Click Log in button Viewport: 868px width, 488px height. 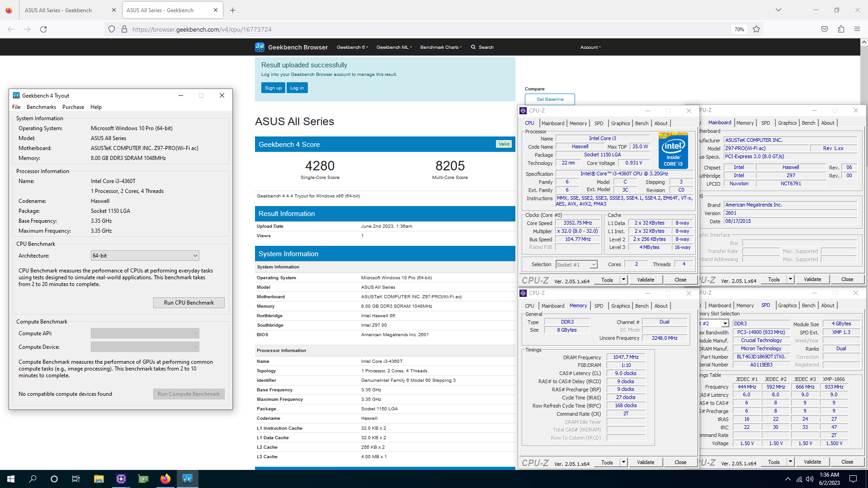[297, 88]
